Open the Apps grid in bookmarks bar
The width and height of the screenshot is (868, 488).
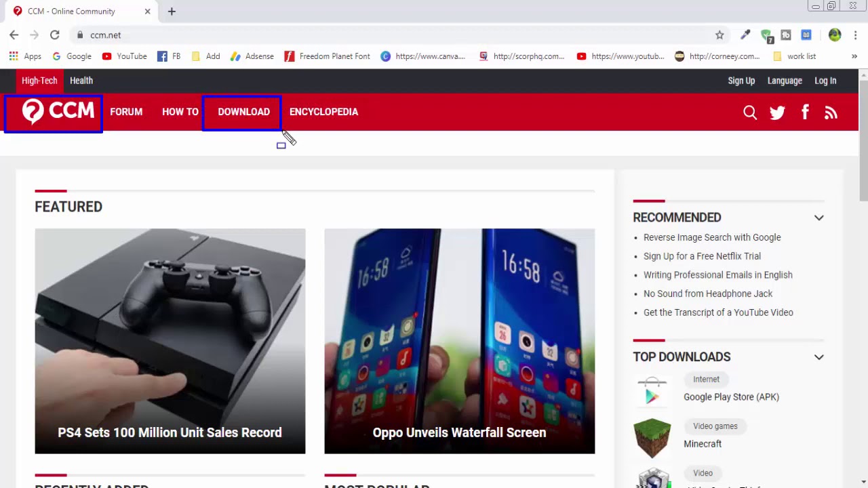coord(25,56)
